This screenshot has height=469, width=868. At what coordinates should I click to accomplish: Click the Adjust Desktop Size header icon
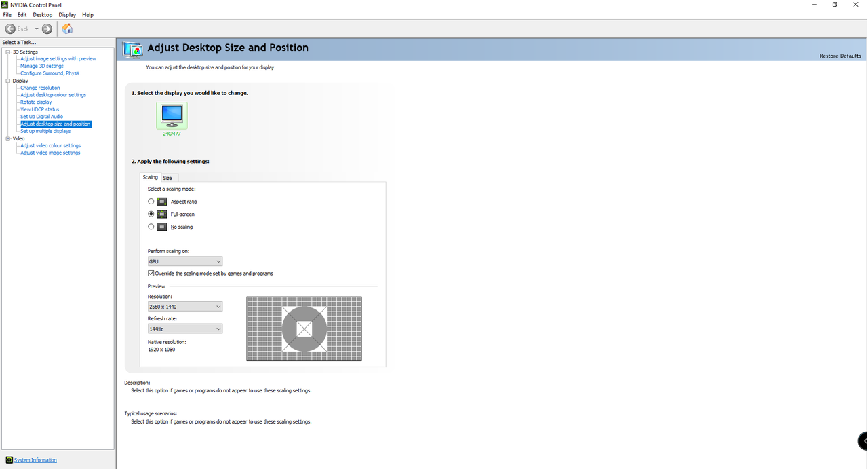pyautogui.click(x=133, y=49)
